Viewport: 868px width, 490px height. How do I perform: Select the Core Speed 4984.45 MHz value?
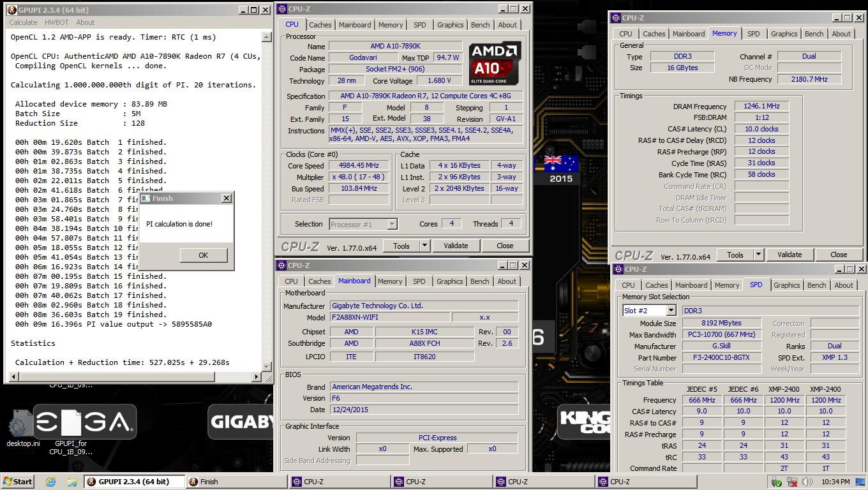359,166
